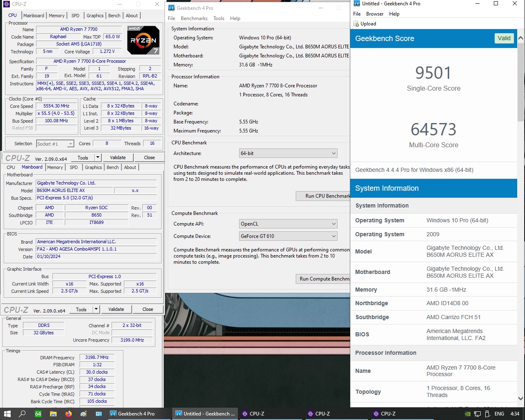The image size is (525, 420).
Task: Click DRAM Frequency 3198.7 MHz value
Action: tap(97, 357)
